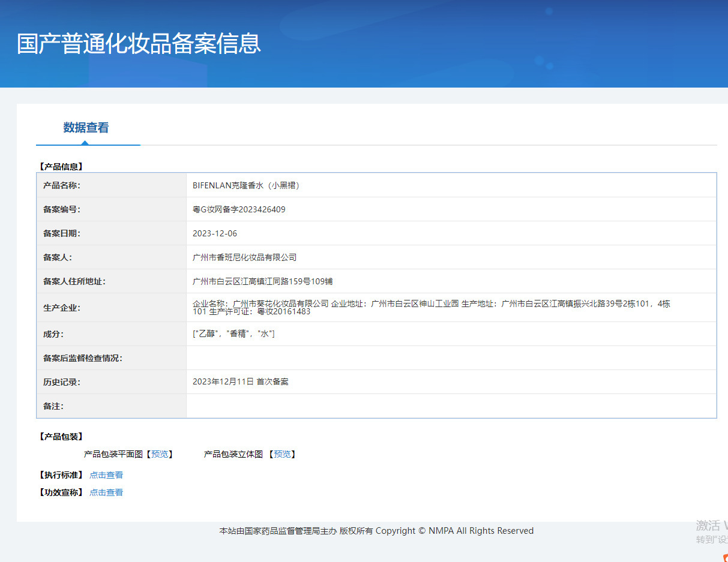Click the NMPA copyright footer text
Viewport: 728px width, 562px height.
[376, 531]
